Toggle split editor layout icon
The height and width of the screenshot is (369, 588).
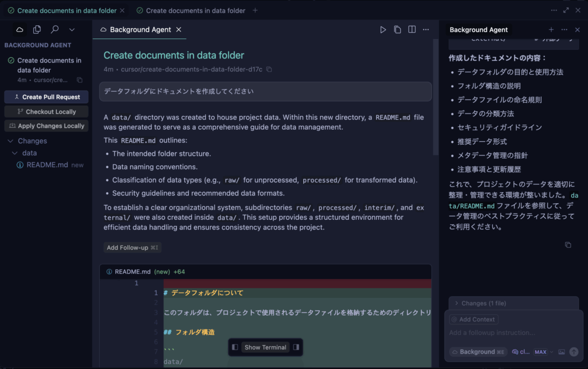point(412,30)
